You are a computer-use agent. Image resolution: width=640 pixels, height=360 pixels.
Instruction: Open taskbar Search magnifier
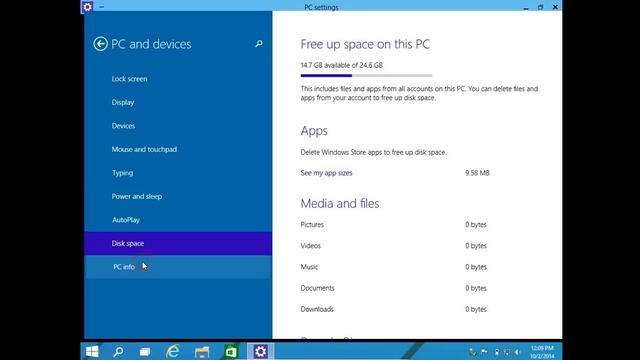pos(118,351)
